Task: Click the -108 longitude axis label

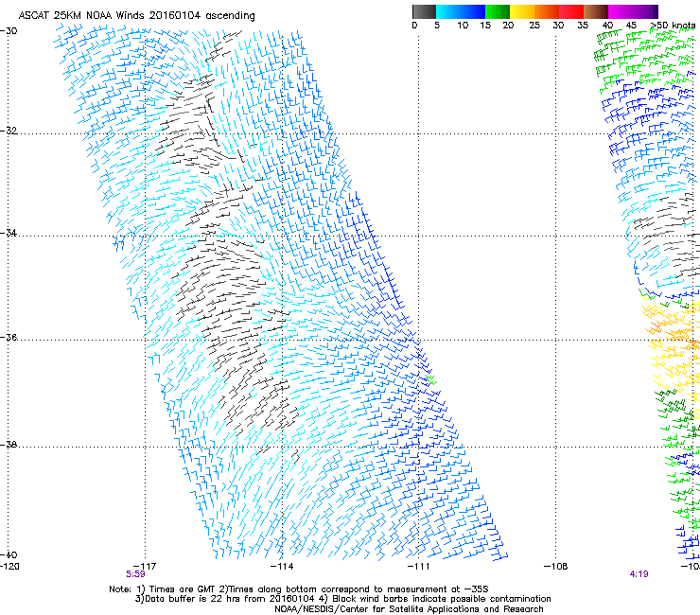Action: point(556,567)
